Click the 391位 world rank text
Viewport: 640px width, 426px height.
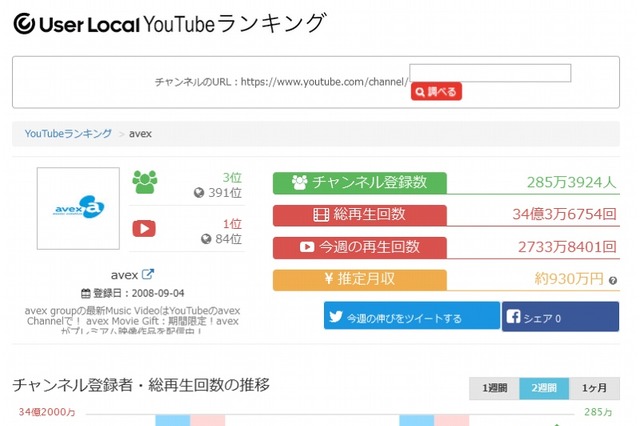225,193
